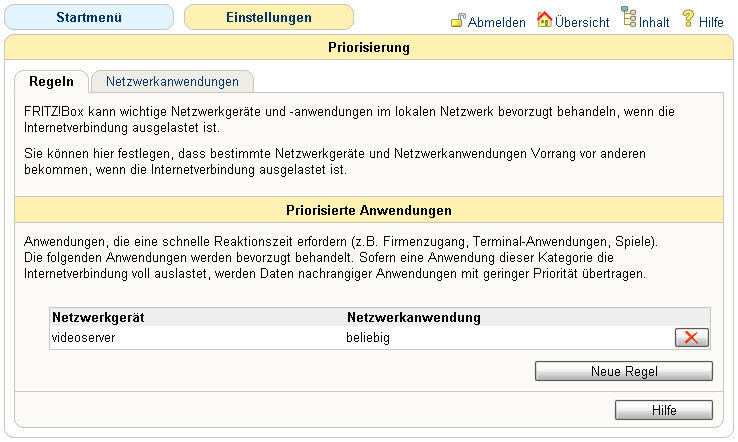738x442 pixels.
Task: Follow the Übersicht text link
Action: click(x=584, y=22)
